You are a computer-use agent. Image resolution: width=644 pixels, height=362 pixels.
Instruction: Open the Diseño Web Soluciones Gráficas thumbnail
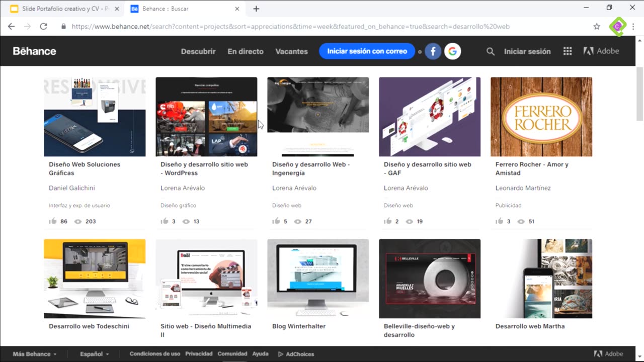(95, 117)
